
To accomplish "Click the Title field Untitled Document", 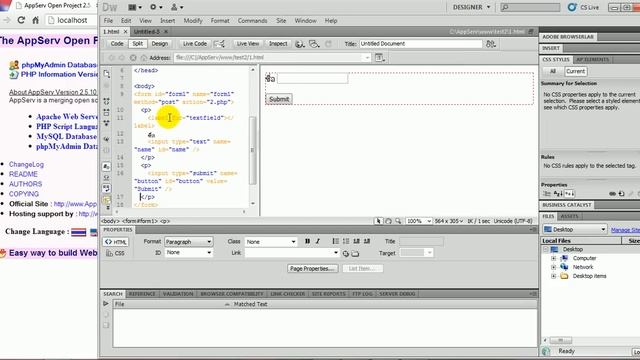I will [x=420, y=44].
